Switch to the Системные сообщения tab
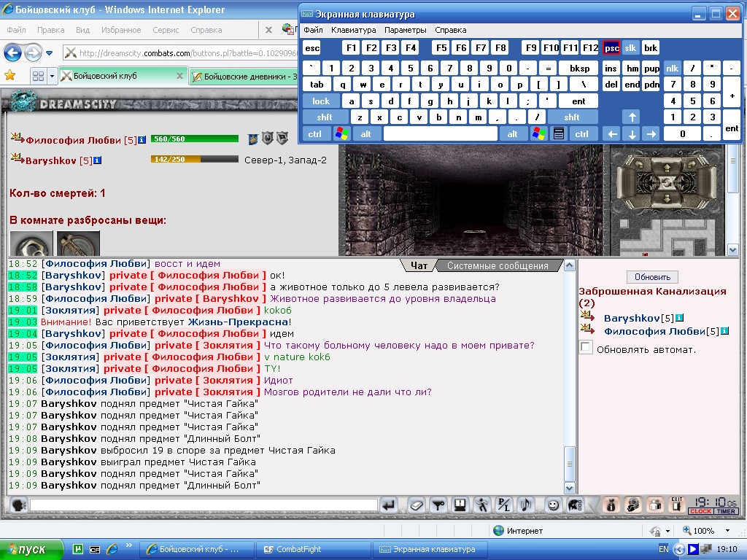The image size is (747, 560). tap(498, 265)
